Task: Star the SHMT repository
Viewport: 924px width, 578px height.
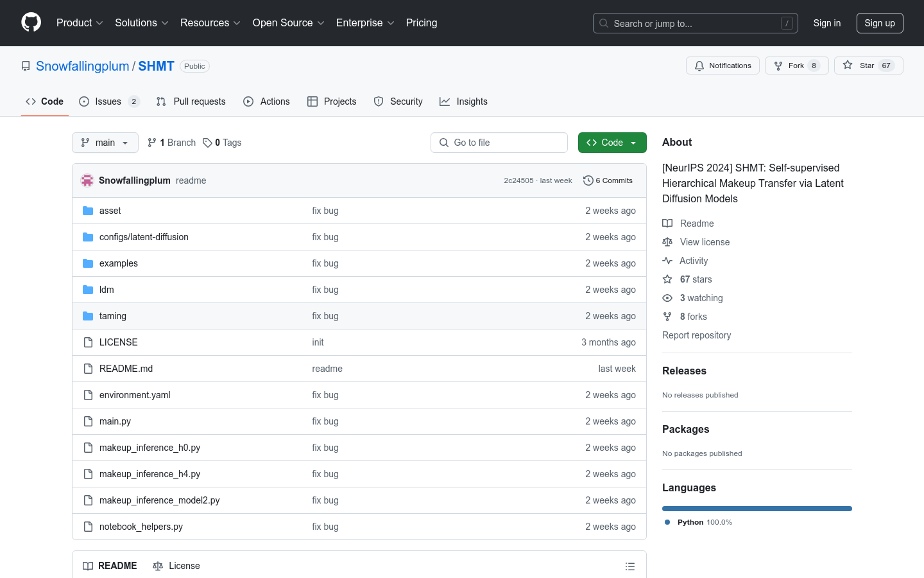Action: (x=868, y=66)
